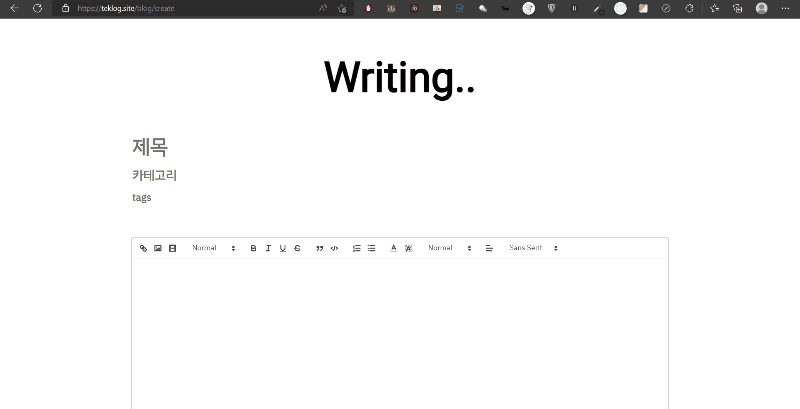
Task: Toggle bulleted list
Action: point(371,248)
